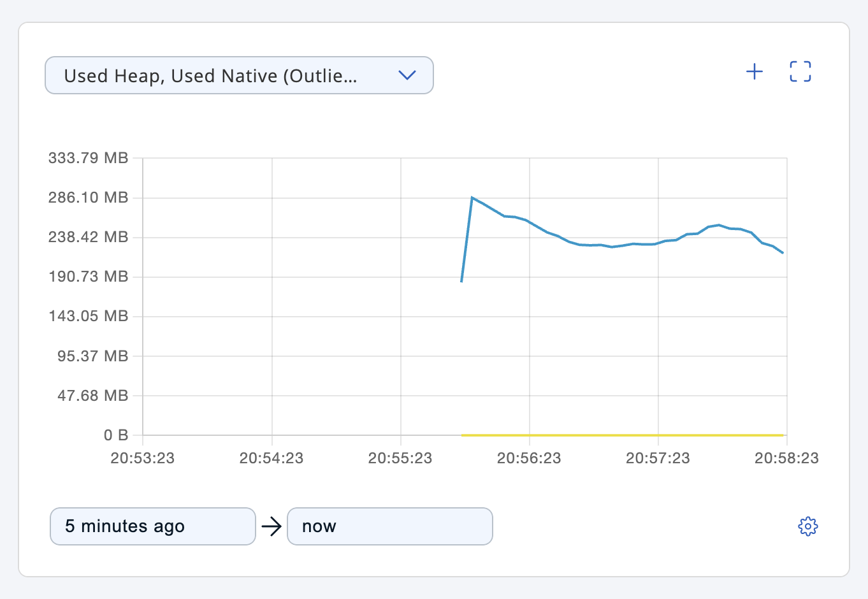The image size is (868, 599).
Task: Click the 20:54:23 time axis label
Action: (271, 458)
